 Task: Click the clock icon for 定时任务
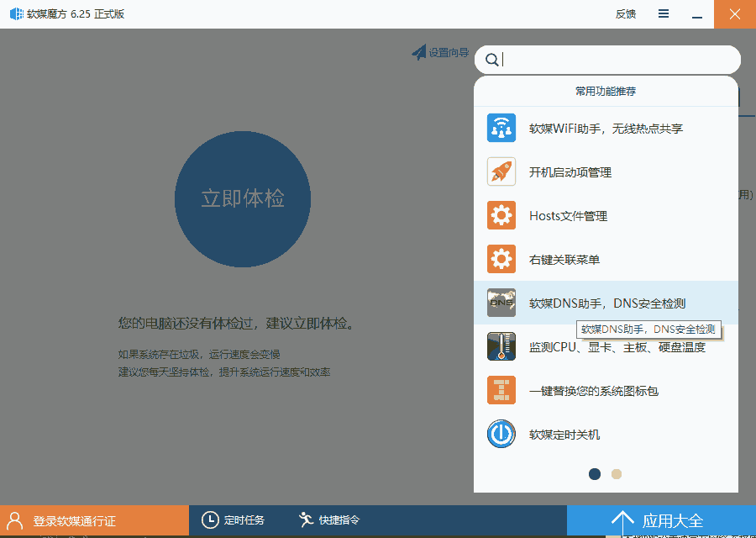tap(210, 520)
